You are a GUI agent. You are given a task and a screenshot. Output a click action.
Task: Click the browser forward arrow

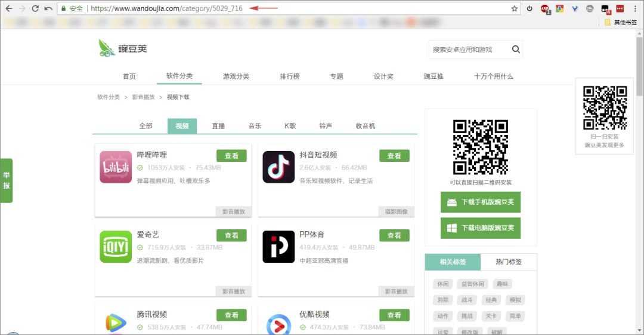click(x=22, y=8)
